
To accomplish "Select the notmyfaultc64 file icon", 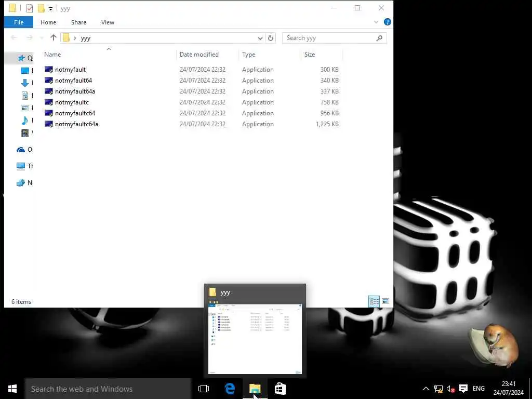I will tap(49, 113).
